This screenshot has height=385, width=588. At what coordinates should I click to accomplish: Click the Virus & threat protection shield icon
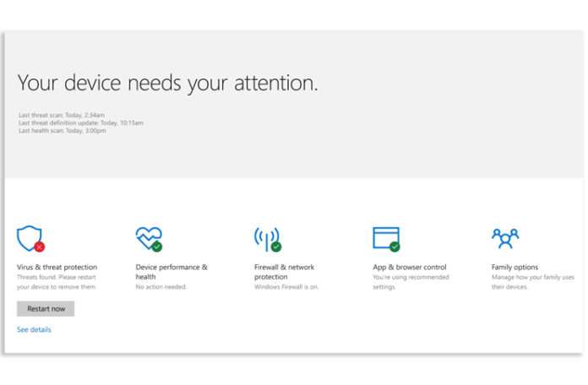point(30,239)
